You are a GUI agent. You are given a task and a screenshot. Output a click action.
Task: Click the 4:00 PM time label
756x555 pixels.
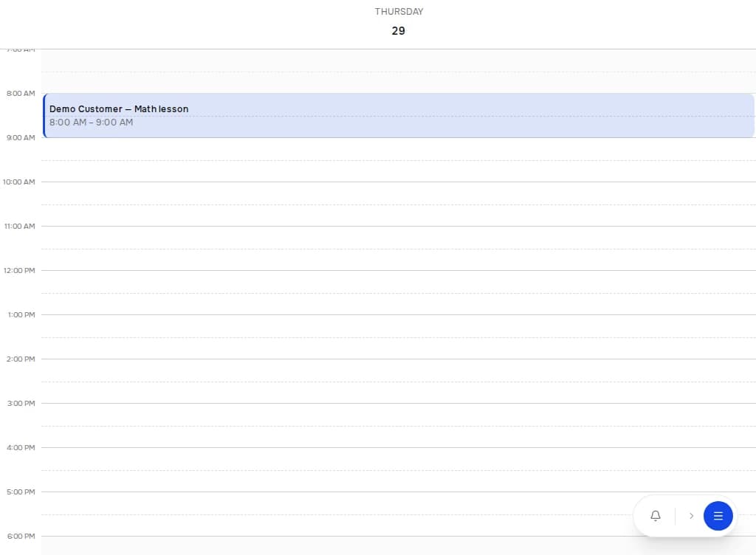click(21, 448)
